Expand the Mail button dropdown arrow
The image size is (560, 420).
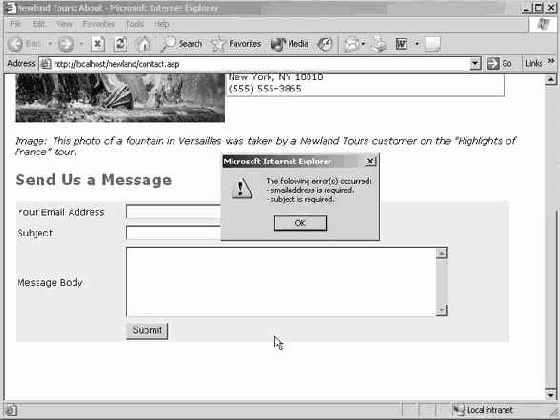[363, 44]
